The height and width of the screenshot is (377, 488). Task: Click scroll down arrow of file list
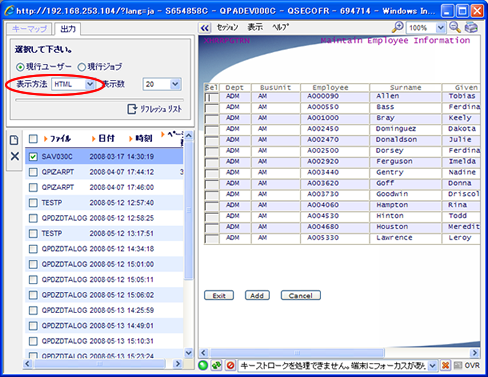tap(189, 353)
